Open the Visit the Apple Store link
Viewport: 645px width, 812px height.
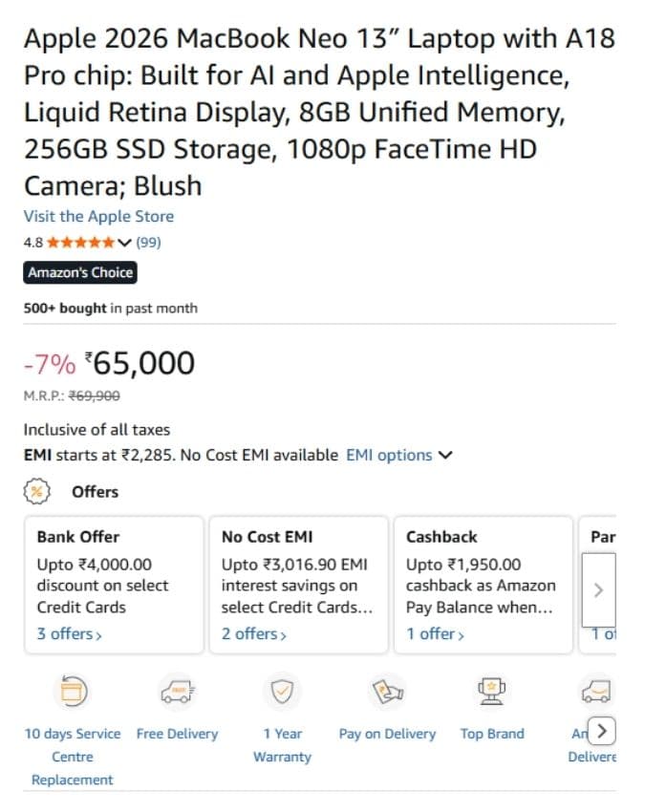tap(98, 217)
